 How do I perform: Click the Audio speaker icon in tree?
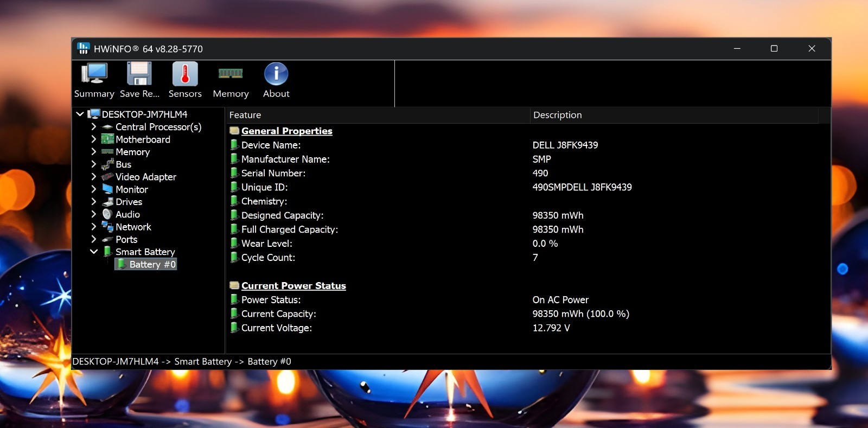point(107,214)
